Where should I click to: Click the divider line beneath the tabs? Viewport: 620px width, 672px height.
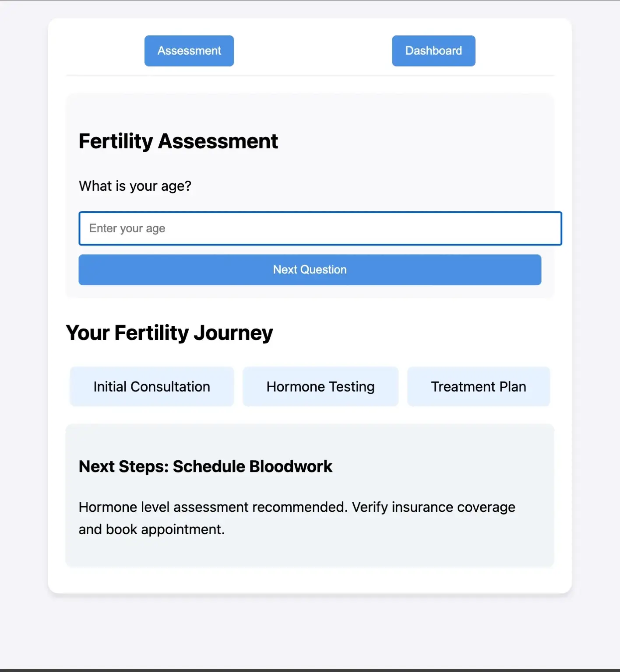(310, 75)
